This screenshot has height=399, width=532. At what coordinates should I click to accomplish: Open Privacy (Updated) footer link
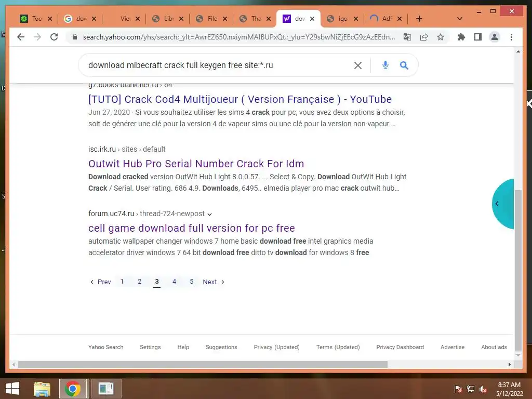pos(276,347)
